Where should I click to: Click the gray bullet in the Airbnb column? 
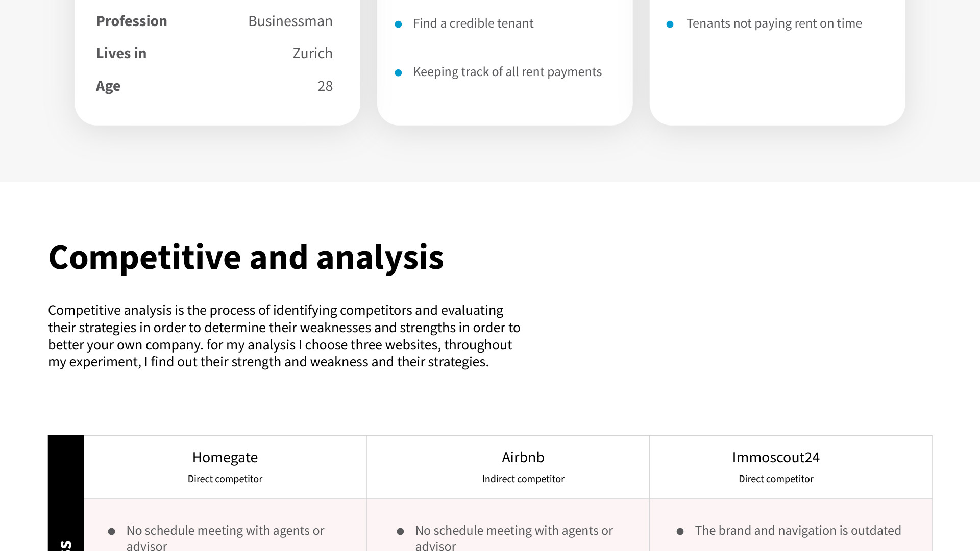coord(400,532)
